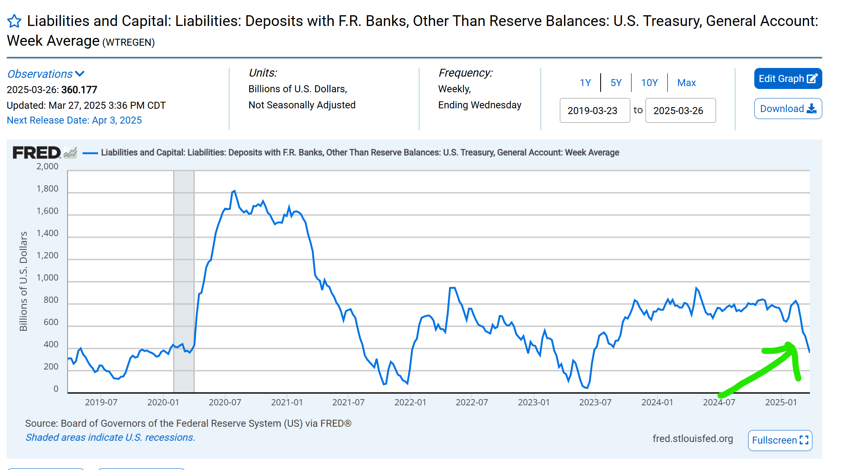Click the blue series line legend marker
The image size is (868, 470).
pos(90,153)
